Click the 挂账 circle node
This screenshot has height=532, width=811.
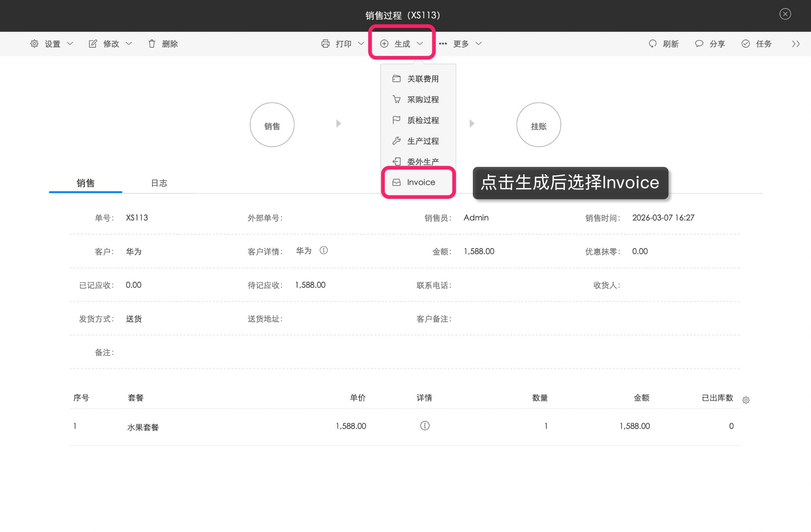point(539,125)
